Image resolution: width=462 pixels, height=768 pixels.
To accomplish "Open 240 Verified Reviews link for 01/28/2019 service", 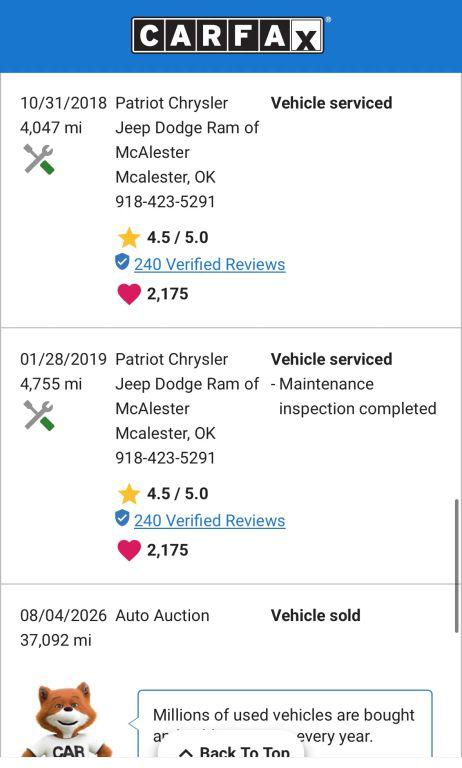I will tap(210, 521).
